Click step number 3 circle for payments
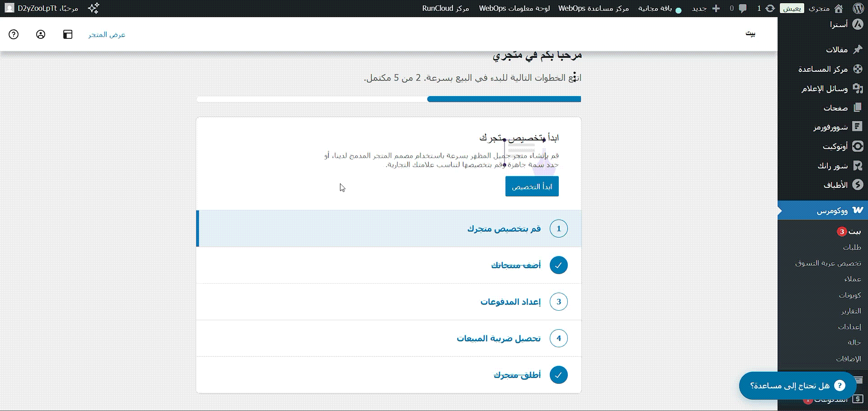 558,302
